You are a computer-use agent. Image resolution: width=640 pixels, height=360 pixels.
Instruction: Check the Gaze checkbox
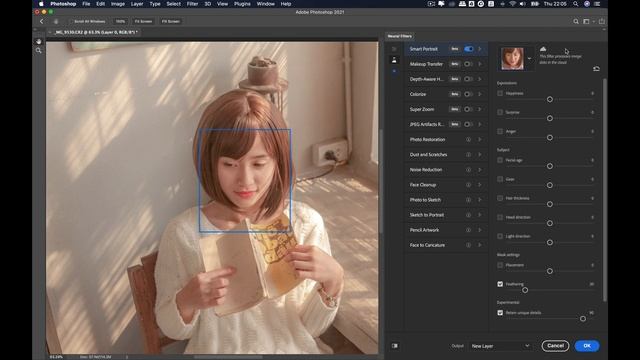(500, 179)
